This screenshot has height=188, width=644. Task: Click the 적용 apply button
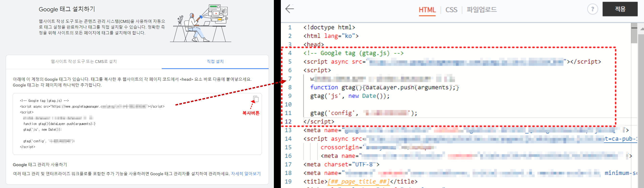pos(620,9)
